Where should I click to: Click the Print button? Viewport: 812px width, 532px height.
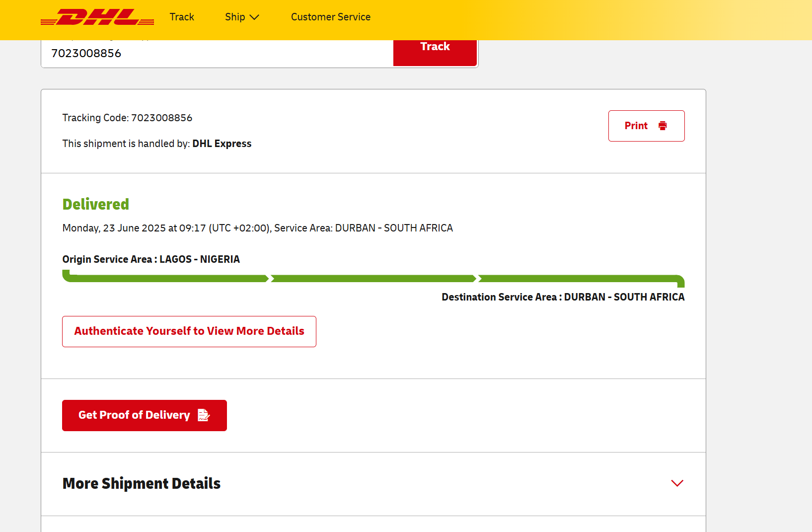pos(647,126)
